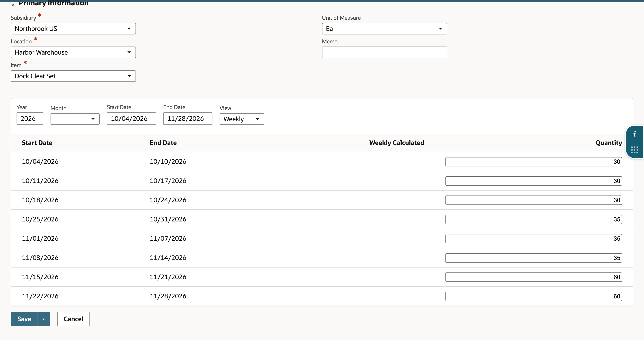Click quantity field for week 11/15/2026

click(534, 277)
